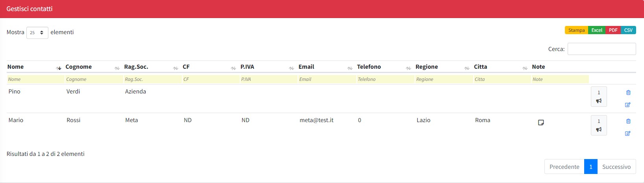This screenshot has width=644, height=183.
Task: Edit the Mario Rossi contact row
Action: [628, 134]
